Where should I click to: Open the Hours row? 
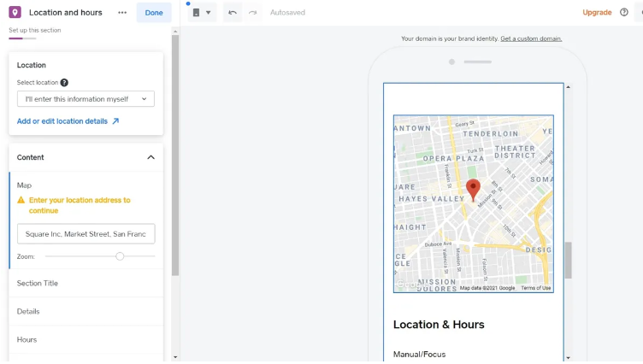(x=86, y=340)
